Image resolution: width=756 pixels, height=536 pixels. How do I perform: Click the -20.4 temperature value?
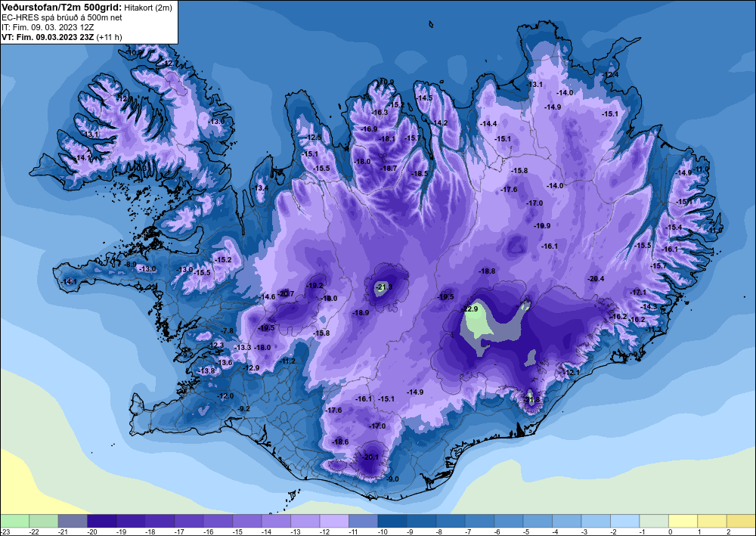[x=596, y=279]
